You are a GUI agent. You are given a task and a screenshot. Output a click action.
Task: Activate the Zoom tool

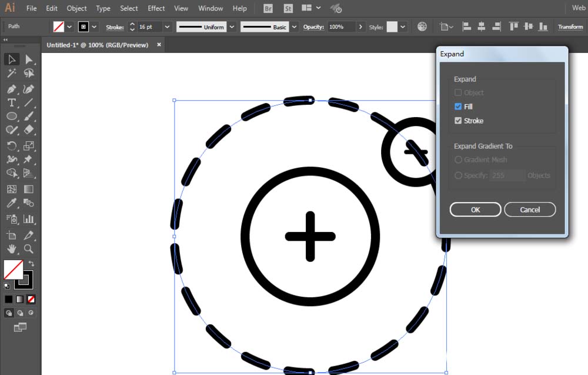point(28,249)
